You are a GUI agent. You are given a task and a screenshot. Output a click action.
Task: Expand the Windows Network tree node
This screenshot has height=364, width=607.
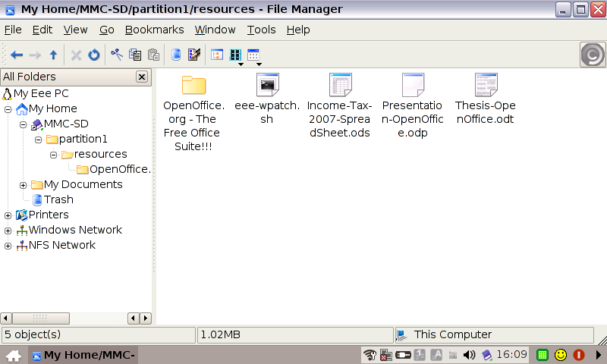tap(8, 231)
